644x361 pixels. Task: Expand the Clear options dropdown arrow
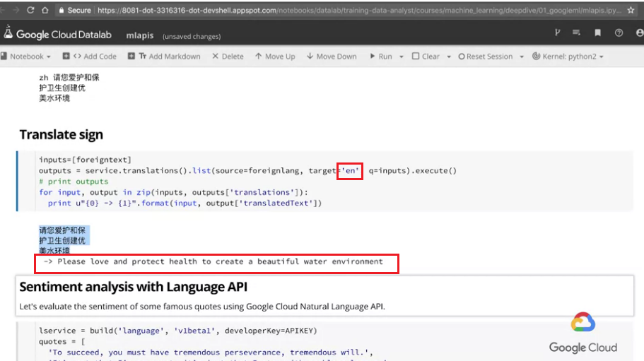(x=449, y=57)
